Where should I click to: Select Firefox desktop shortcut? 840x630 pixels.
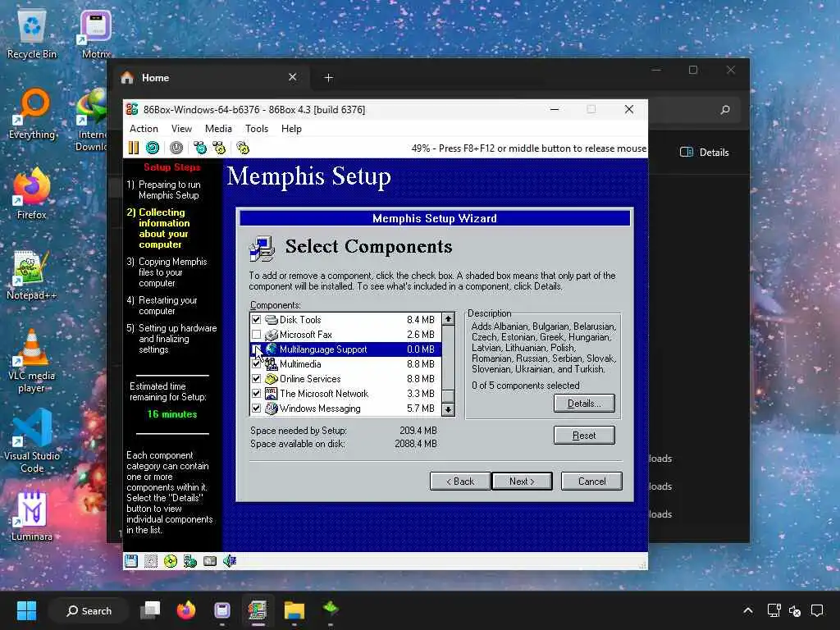pyautogui.click(x=32, y=194)
